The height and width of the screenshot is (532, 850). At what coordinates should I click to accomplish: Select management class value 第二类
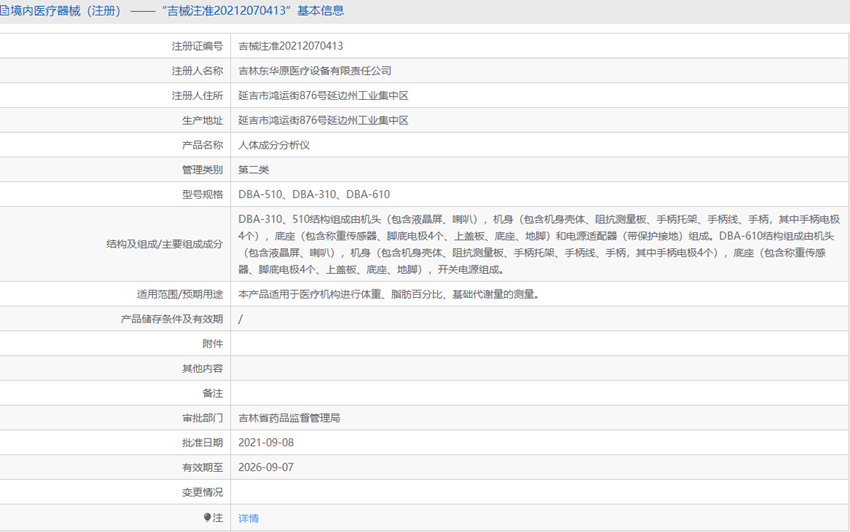pos(253,170)
